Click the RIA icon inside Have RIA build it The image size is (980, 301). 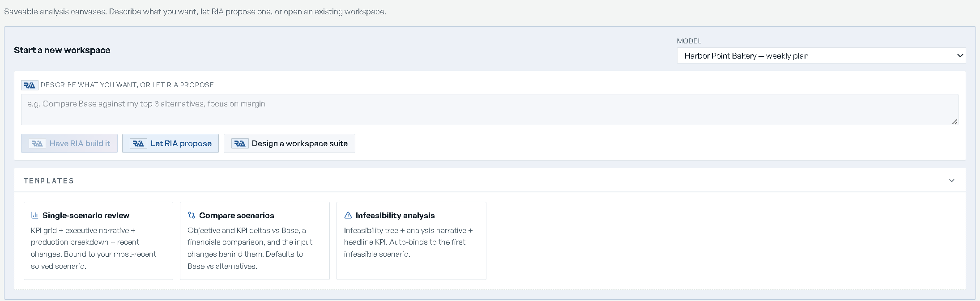[37, 144]
